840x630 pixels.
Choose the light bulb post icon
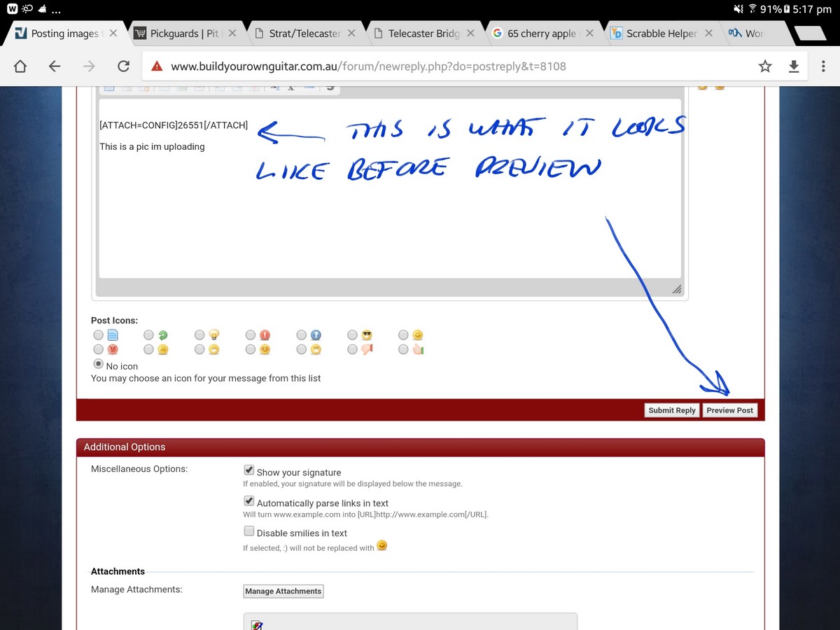(201, 335)
